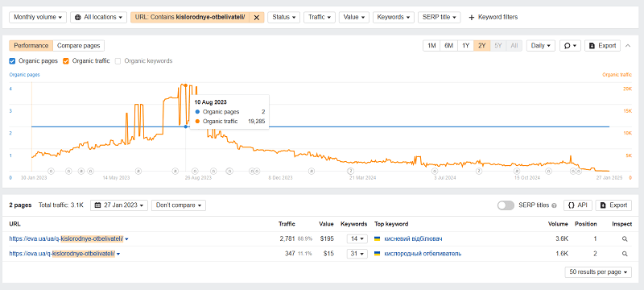Click the traffic value 347
Image resolution: width=644 pixels, height=290 pixels.
coord(290,254)
